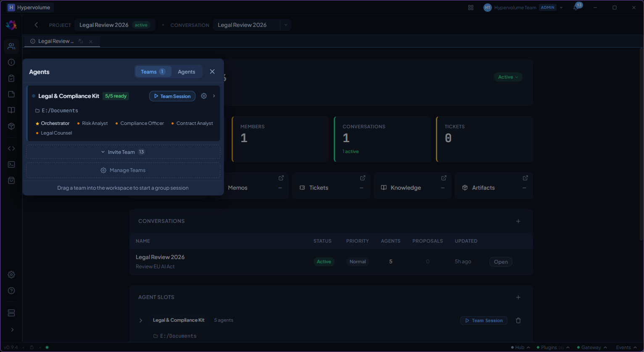644x352 pixels.
Task: Open Hypervolume Team account dropdown
Action: 523,8
